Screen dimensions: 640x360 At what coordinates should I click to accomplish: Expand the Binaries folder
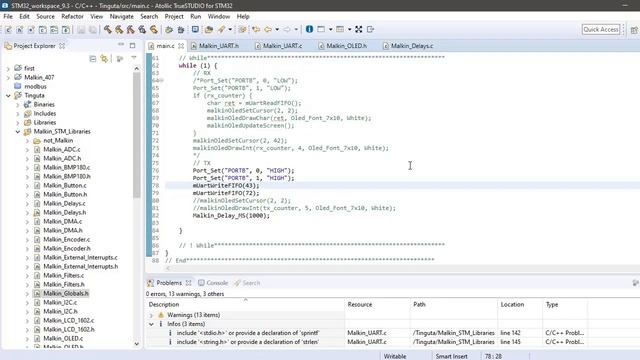click(x=18, y=105)
